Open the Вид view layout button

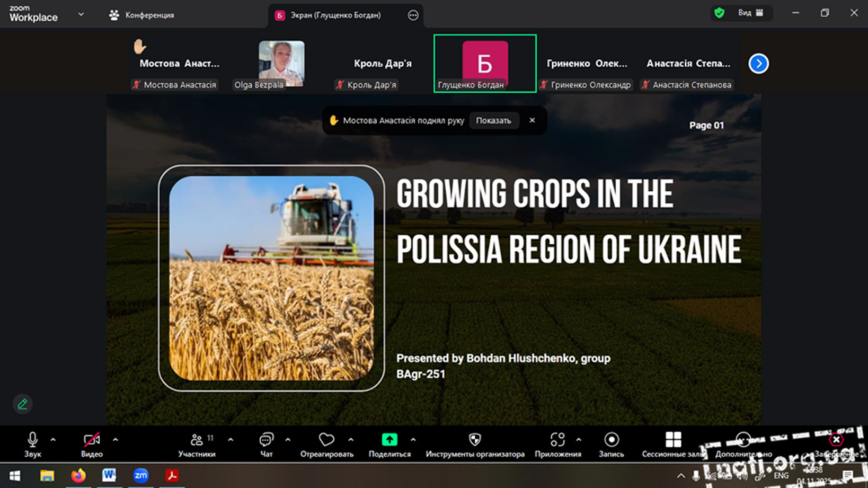pyautogui.click(x=750, y=13)
